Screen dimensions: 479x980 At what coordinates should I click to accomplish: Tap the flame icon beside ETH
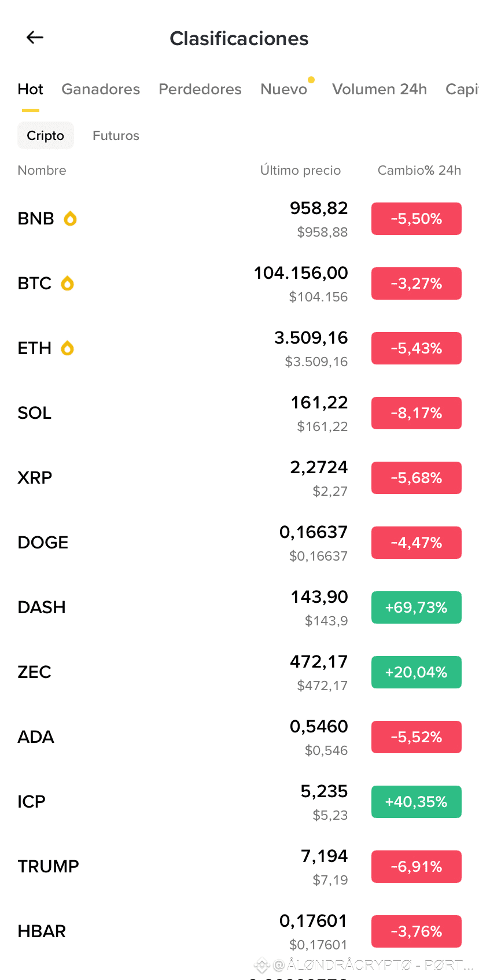point(68,348)
